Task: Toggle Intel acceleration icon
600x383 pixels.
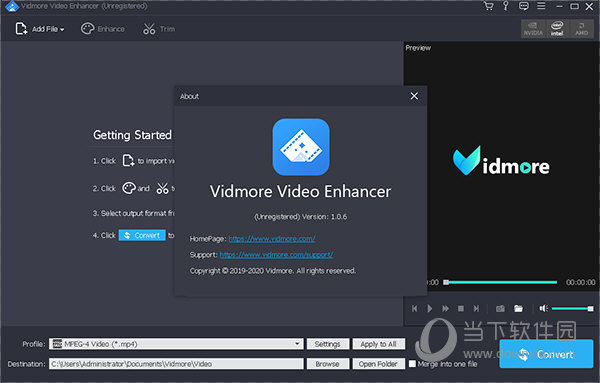Action: point(557,29)
